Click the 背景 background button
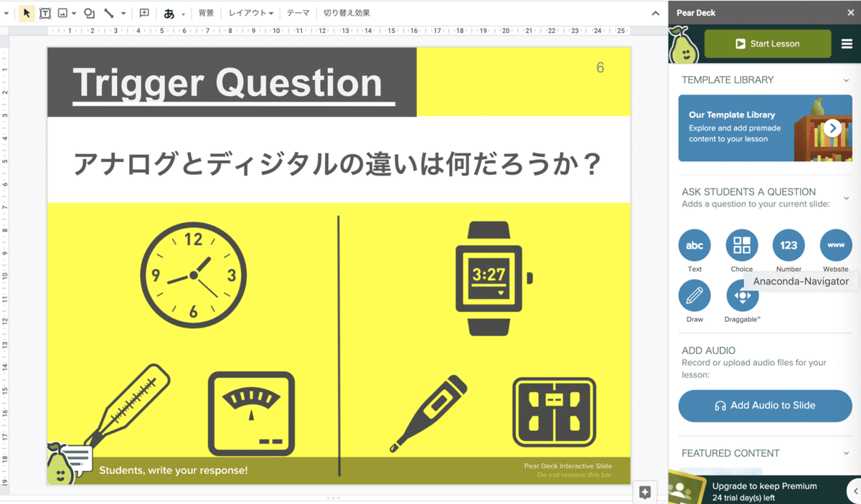861x504 pixels. 206,13
